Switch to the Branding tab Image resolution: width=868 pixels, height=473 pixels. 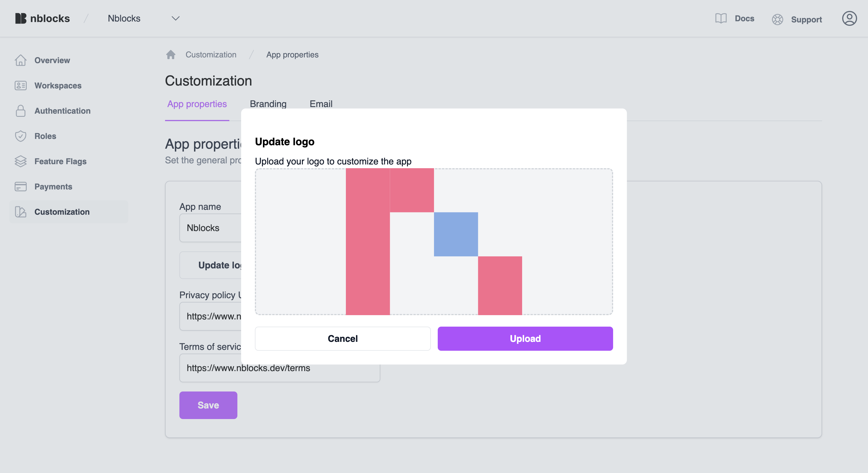pyautogui.click(x=268, y=104)
